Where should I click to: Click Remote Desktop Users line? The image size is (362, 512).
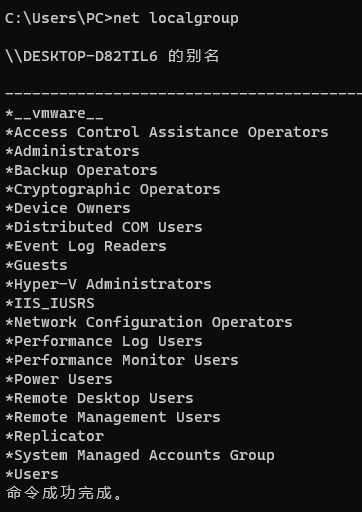(100, 398)
